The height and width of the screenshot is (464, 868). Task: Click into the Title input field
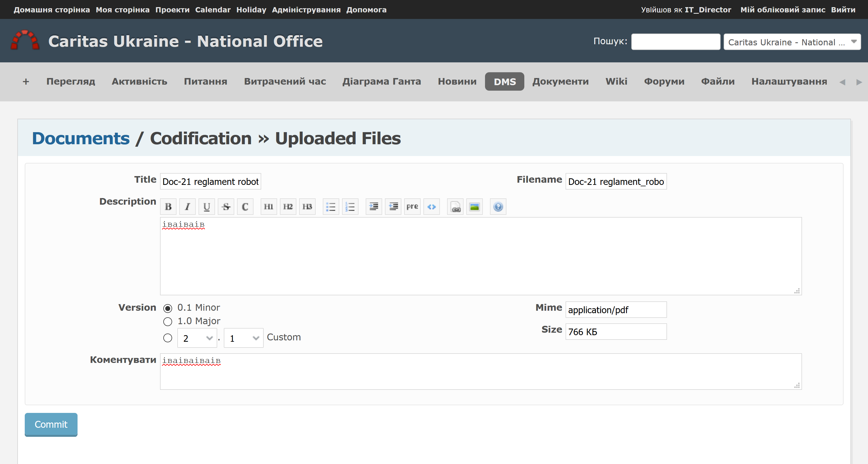tap(210, 182)
